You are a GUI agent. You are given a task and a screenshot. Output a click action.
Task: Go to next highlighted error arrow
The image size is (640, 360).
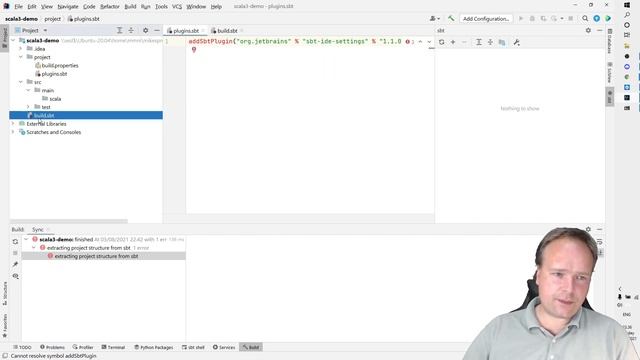tap(429, 42)
